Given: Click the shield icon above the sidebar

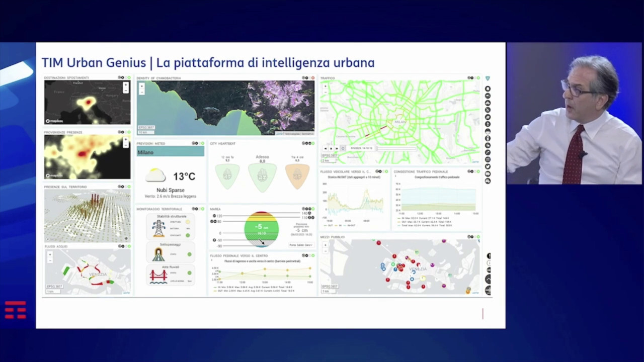Looking at the screenshot, I should pyautogui.click(x=488, y=78).
